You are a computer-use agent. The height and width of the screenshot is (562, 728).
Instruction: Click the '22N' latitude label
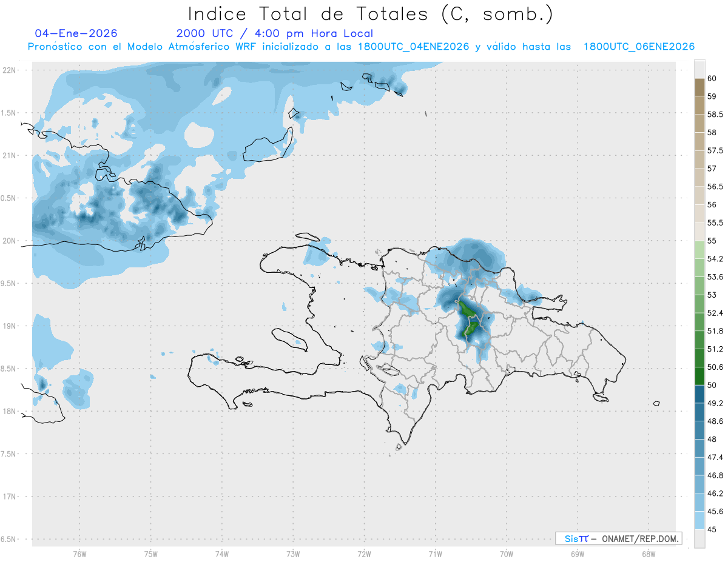pos(10,70)
